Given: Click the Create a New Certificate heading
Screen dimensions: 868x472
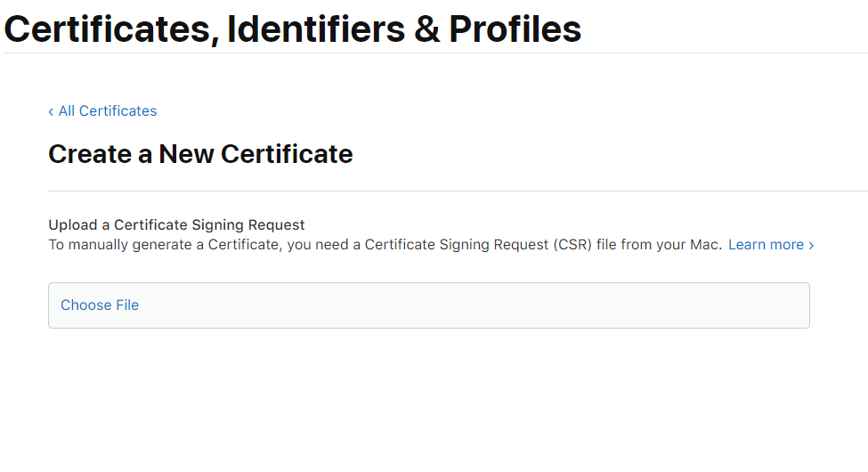Looking at the screenshot, I should 200,154.
